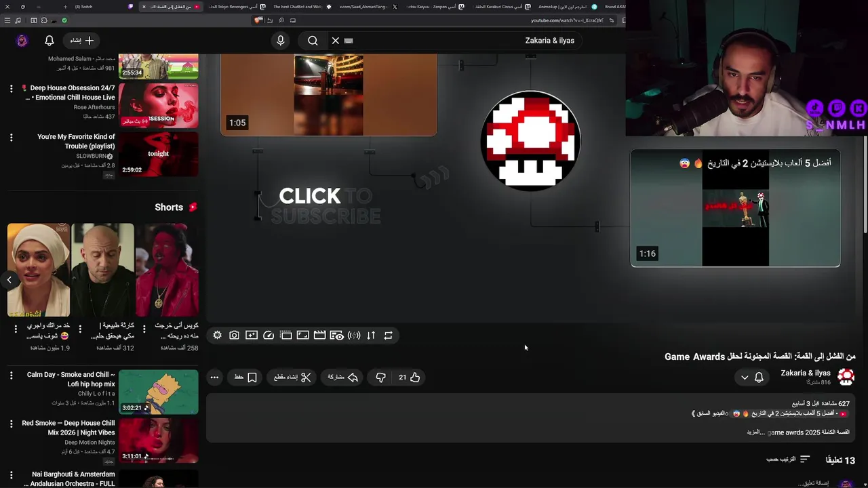Open Zakaria & ilyas channel name link

tap(806, 373)
